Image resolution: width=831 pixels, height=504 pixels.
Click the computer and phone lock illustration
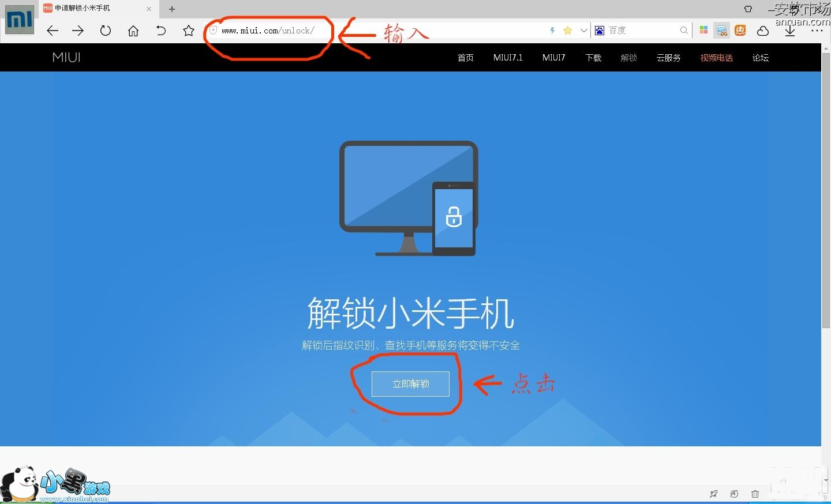[x=409, y=198]
